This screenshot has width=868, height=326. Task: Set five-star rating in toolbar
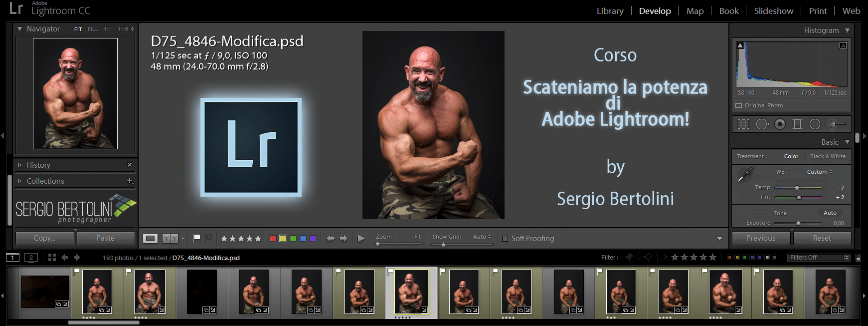click(258, 239)
